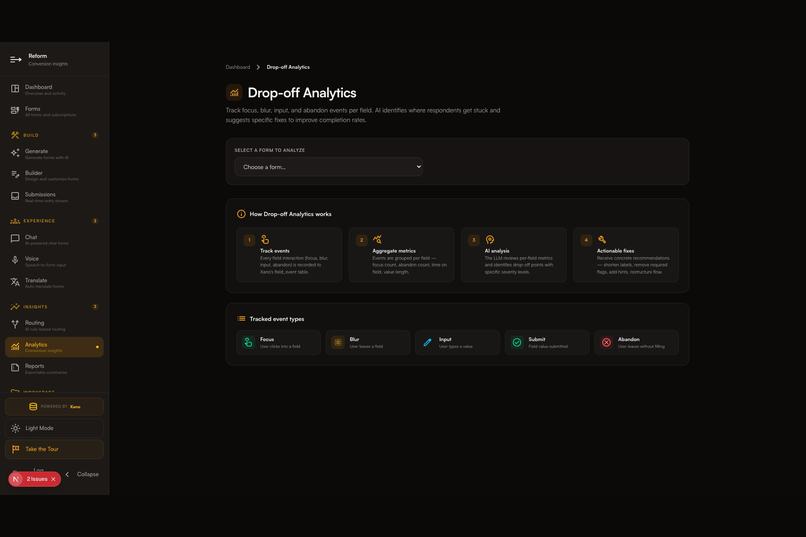Viewport: 806px width, 537px height.
Task: Start Take the Tour
Action: (x=54, y=449)
